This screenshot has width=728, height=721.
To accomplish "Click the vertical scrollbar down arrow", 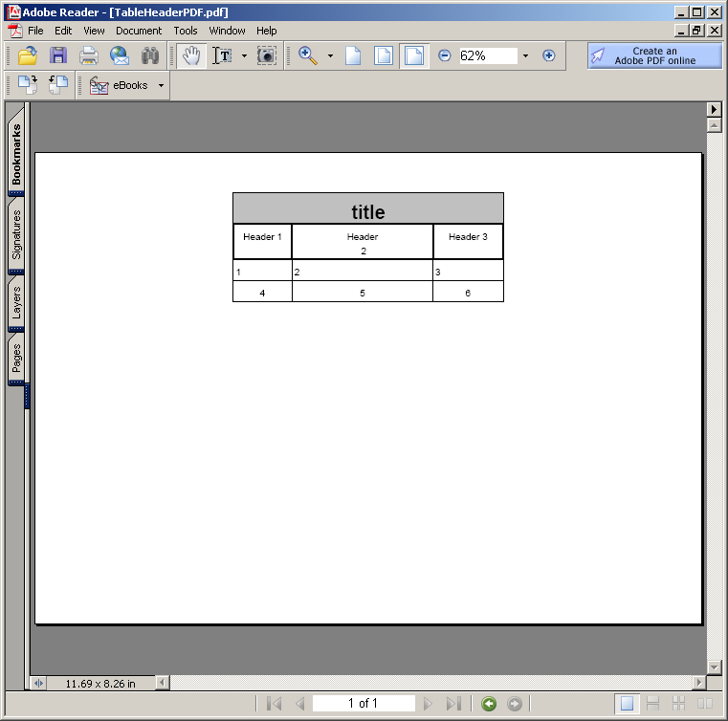I will (x=714, y=667).
